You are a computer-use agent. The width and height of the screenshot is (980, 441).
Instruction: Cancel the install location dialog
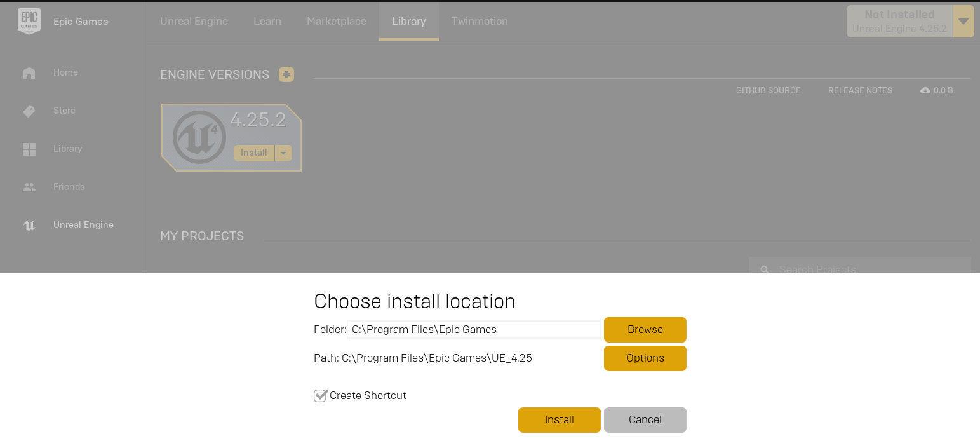[x=645, y=419]
